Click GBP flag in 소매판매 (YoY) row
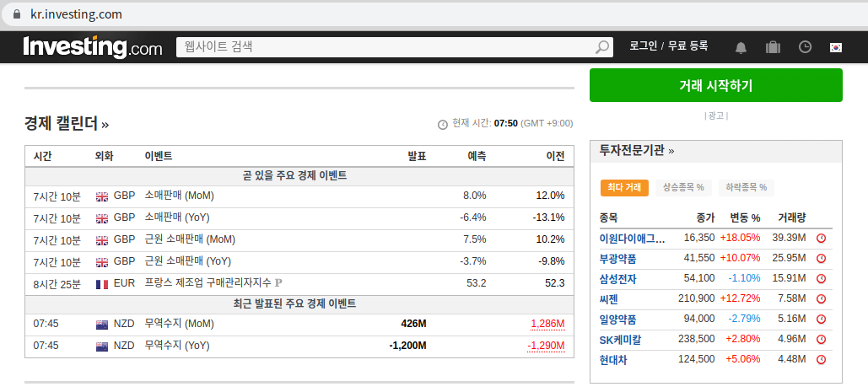Image resolution: width=868 pixels, height=392 pixels. tap(102, 218)
